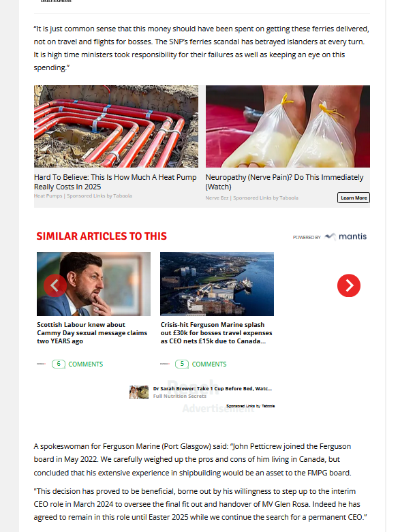Click the Learn More button
The image size is (400, 532).
(x=354, y=198)
